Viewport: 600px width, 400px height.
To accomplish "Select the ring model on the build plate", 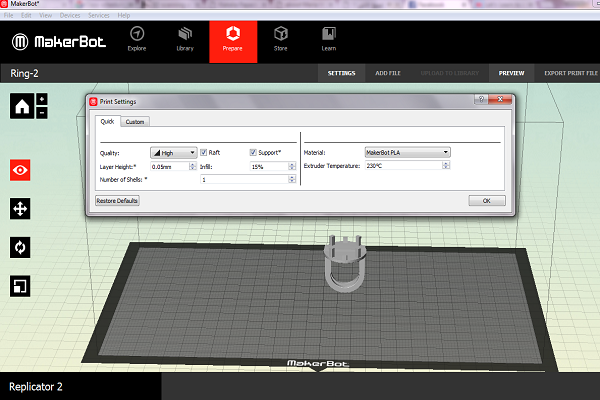I will click(345, 263).
